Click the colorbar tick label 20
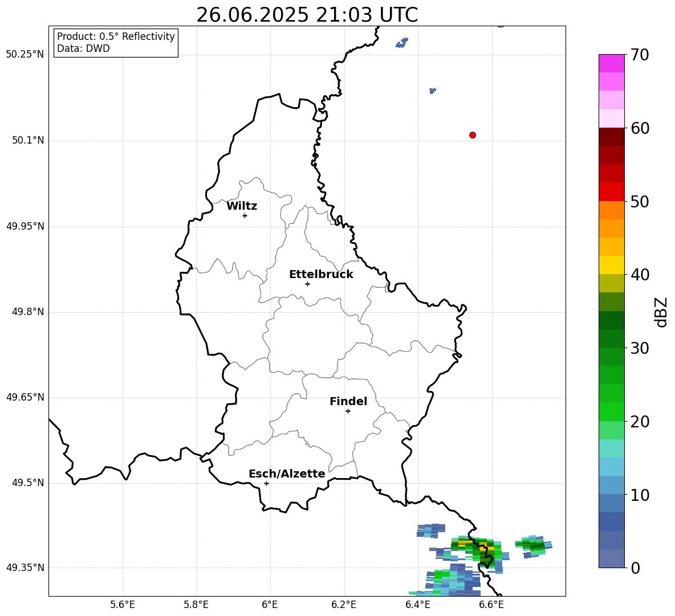Image resolution: width=675 pixels, height=616 pixels. pyautogui.click(x=640, y=422)
